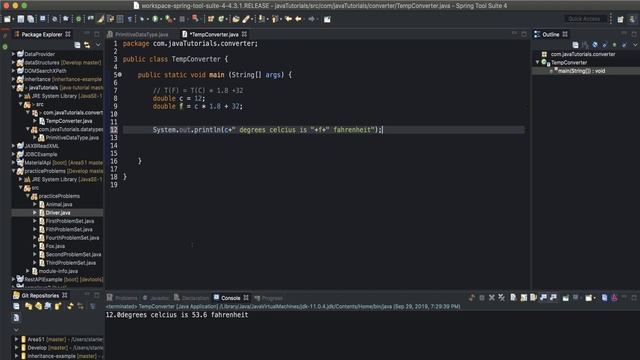Select the Console tab
Screen dimensions: 640x360
click(231, 298)
